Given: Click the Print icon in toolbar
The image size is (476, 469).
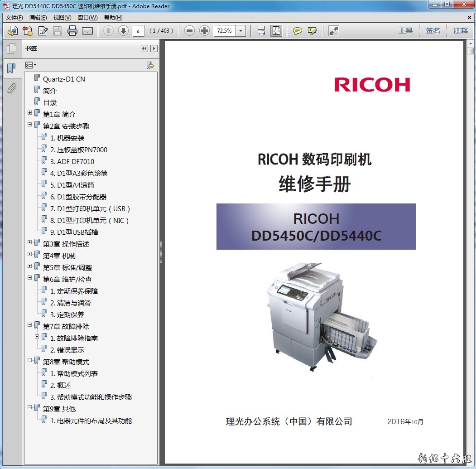Looking at the screenshot, I should click(72, 31).
